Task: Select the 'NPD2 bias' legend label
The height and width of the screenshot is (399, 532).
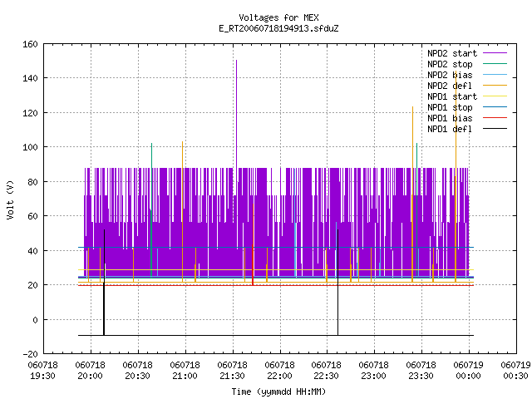Action: click(450, 75)
